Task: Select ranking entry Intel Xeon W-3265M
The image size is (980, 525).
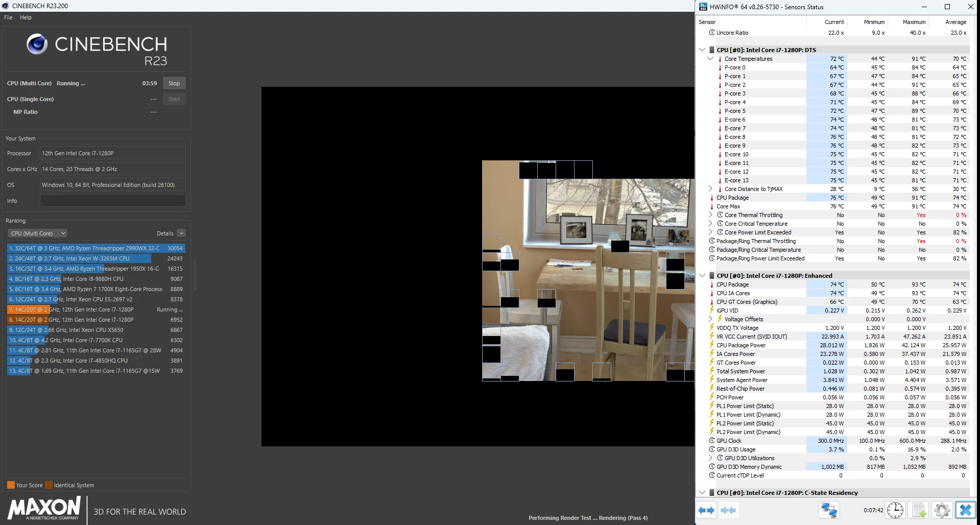Action: coord(96,258)
